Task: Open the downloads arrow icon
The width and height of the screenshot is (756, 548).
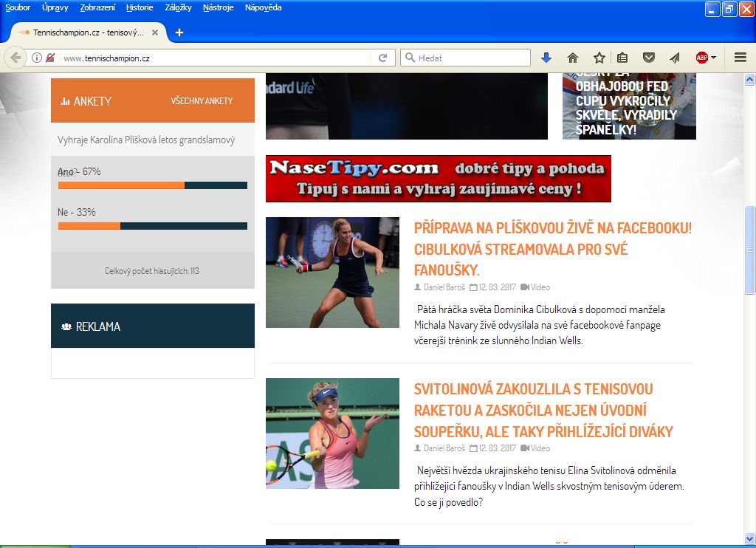Action: (546, 58)
